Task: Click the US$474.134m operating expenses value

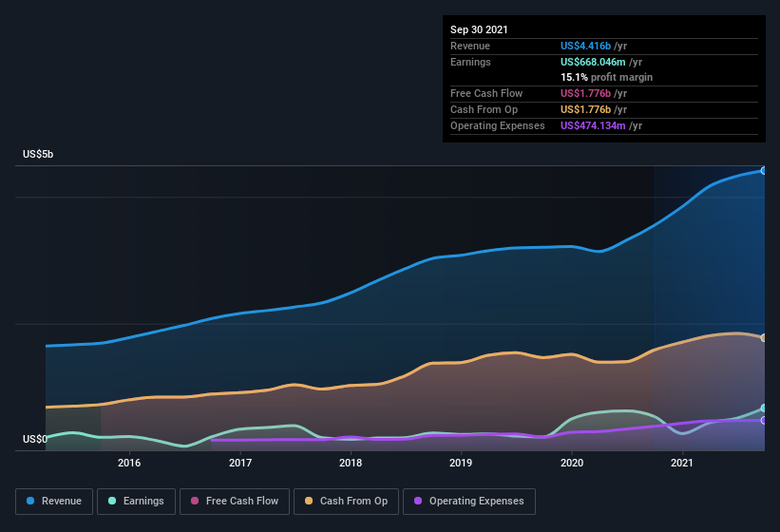Action: tap(593, 125)
